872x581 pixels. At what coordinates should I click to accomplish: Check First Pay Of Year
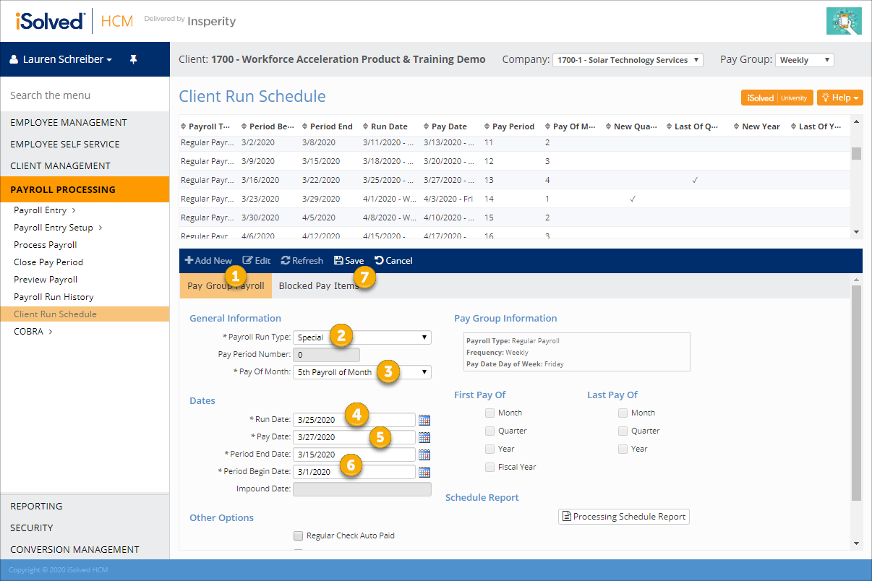click(x=490, y=449)
